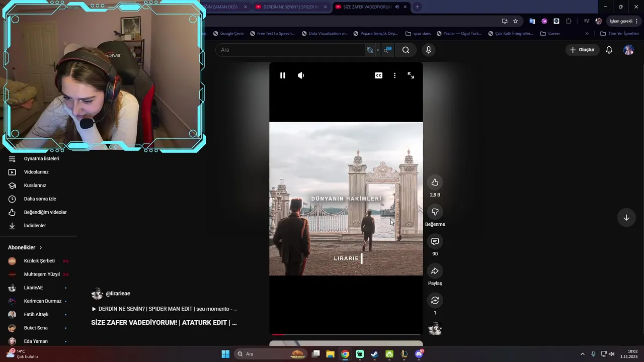Open Kızılcık Şerbeti subscription
644x362 pixels.
[x=39, y=261]
